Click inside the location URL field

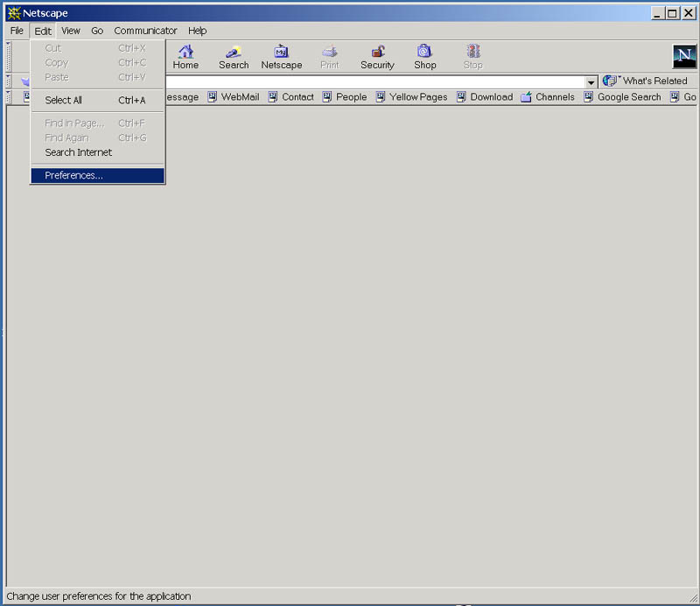[x=375, y=82]
